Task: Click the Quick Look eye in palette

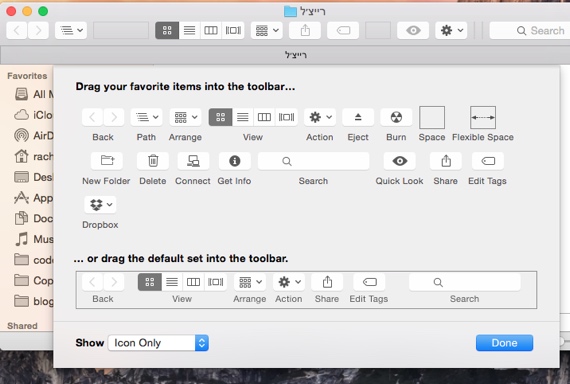Action: [400, 161]
